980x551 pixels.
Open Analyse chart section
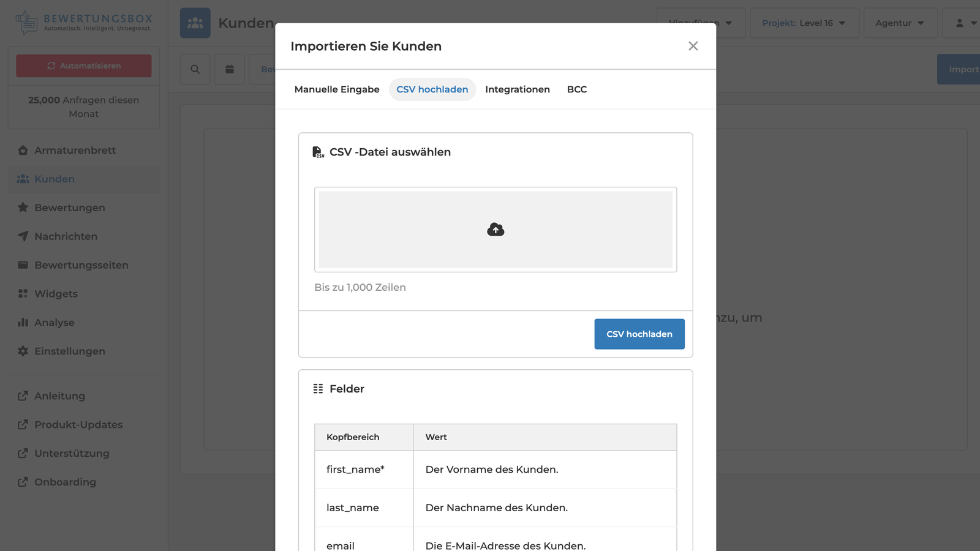[54, 323]
